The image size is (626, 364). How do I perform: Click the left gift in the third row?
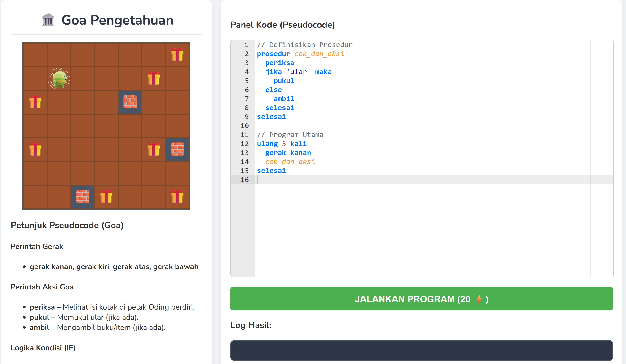[35, 102]
